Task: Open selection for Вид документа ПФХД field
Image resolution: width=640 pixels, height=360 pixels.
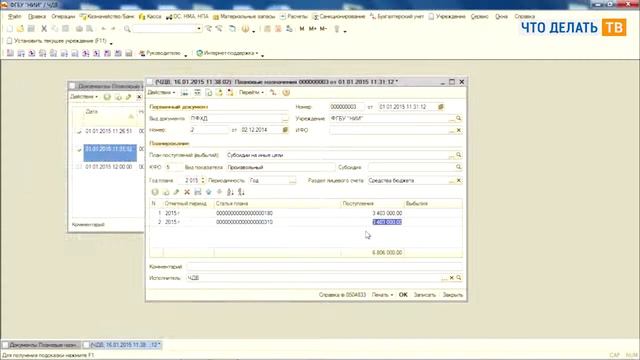Action: [x=285, y=118]
